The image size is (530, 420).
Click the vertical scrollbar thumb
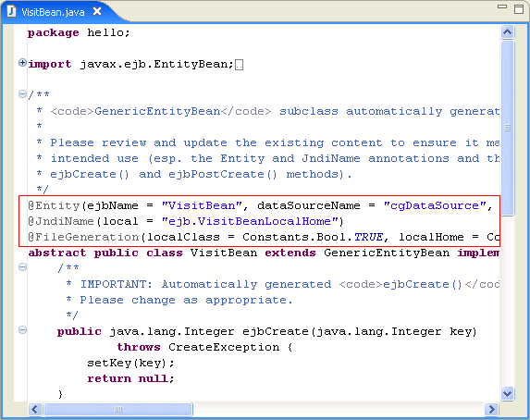[508, 128]
